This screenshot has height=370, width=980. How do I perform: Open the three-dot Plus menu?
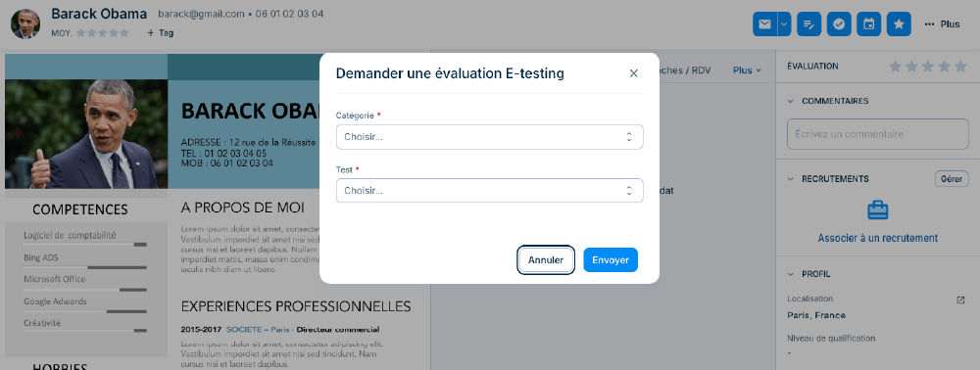click(942, 24)
